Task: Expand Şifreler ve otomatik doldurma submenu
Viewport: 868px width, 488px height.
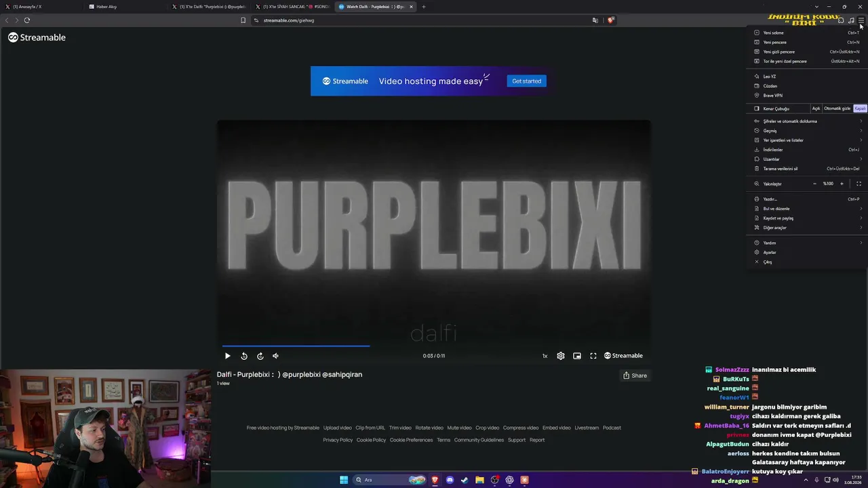Action: [807, 121]
